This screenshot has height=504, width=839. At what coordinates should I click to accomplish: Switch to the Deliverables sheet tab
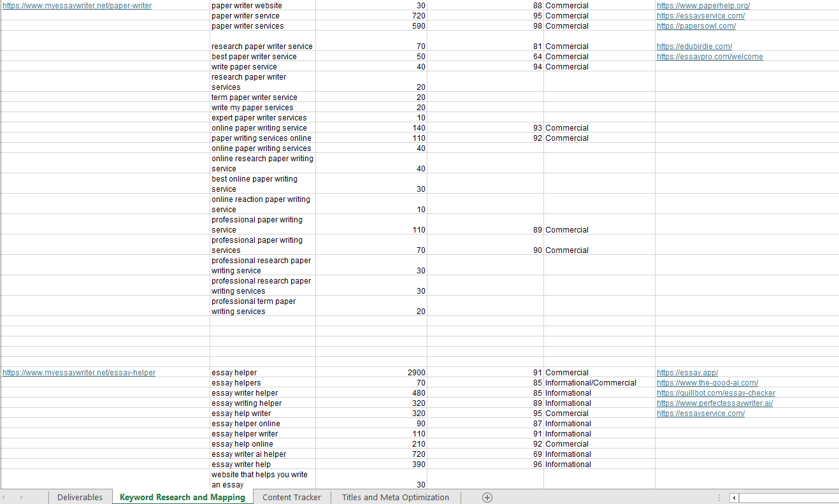click(80, 497)
